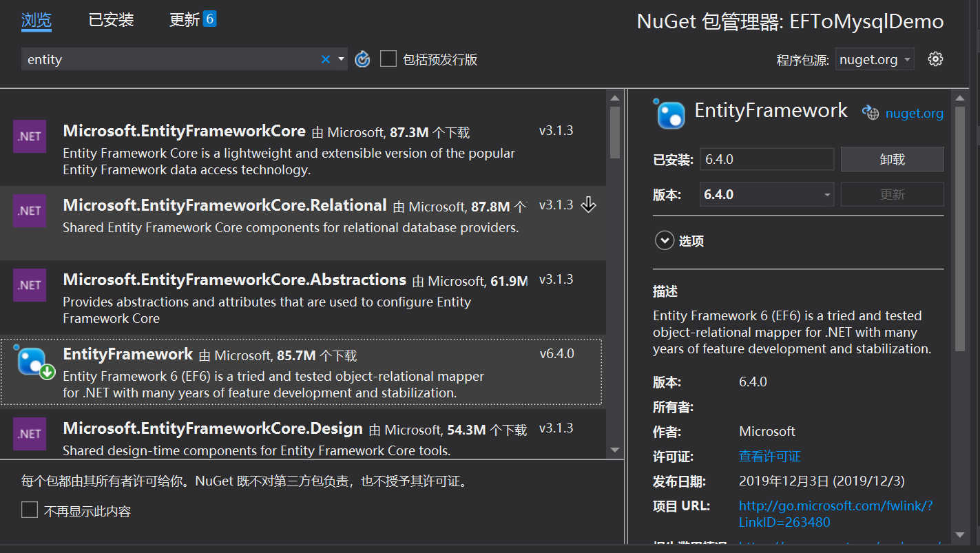Click NuGet 包管理器 title text

pos(790,21)
